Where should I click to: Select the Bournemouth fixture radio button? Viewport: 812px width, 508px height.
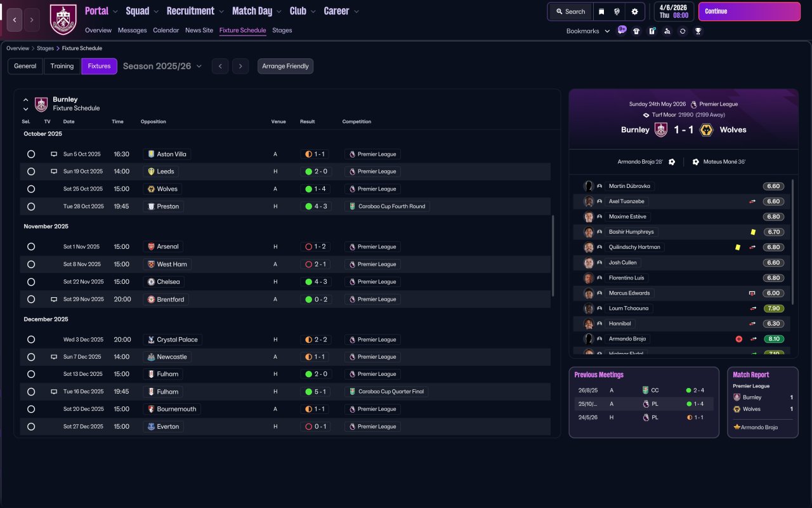31,409
